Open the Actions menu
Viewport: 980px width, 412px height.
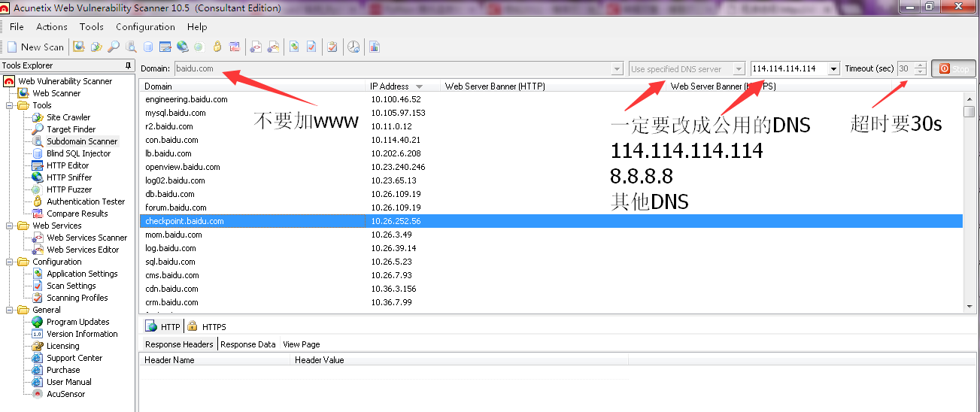tap(52, 26)
